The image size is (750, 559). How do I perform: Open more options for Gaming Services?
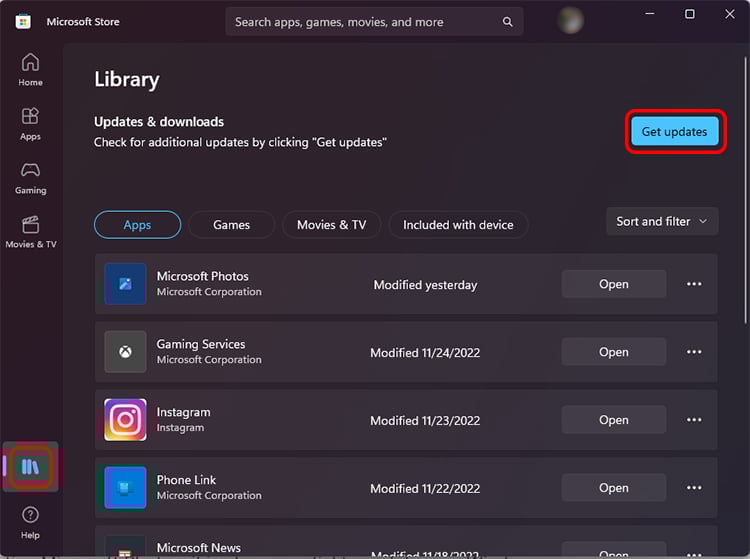(x=694, y=352)
